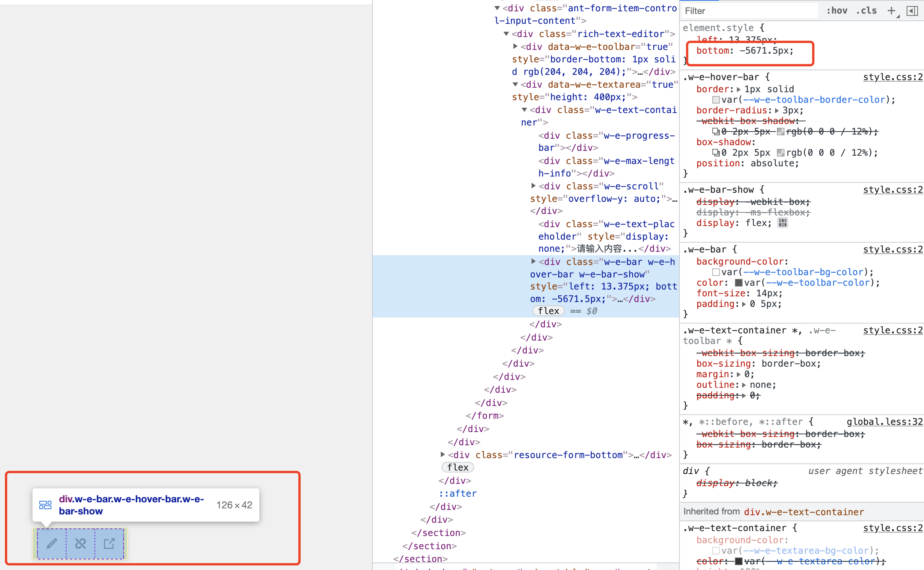This screenshot has width=924, height=570.
Task: Click the black color swatch next to --w-e-toolbar-color
Action: tap(738, 282)
